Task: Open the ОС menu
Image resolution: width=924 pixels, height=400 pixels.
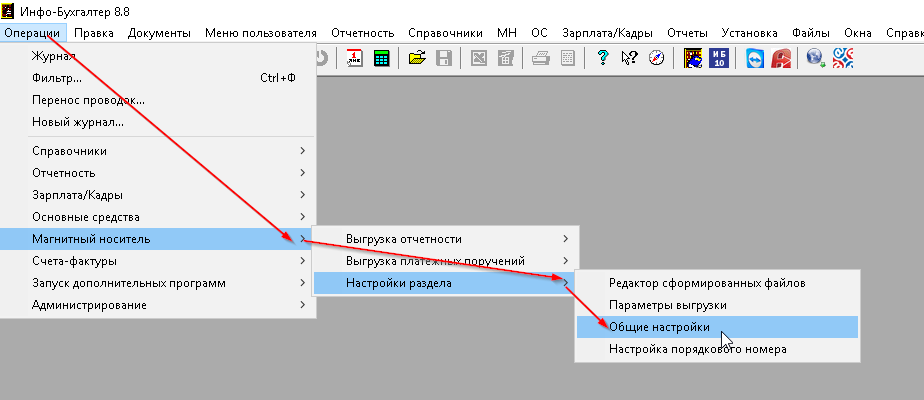Action: (x=539, y=33)
